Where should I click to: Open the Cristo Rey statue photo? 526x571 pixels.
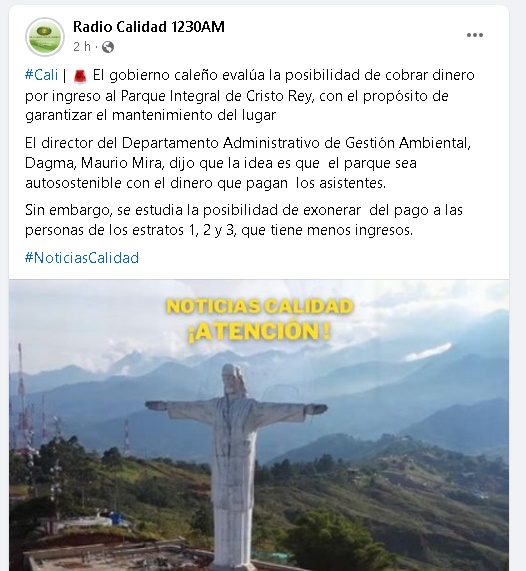click(x=259, y=425)
